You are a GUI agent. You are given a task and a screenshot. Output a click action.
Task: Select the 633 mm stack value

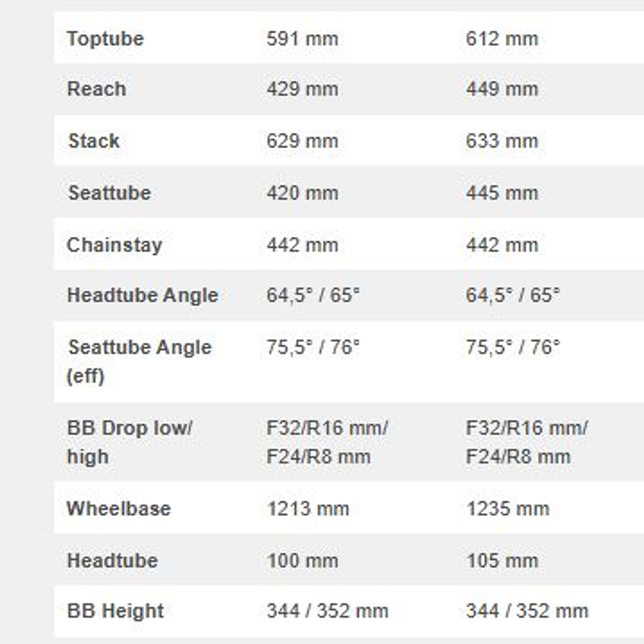pyautogui.click(x=502, y=141)
